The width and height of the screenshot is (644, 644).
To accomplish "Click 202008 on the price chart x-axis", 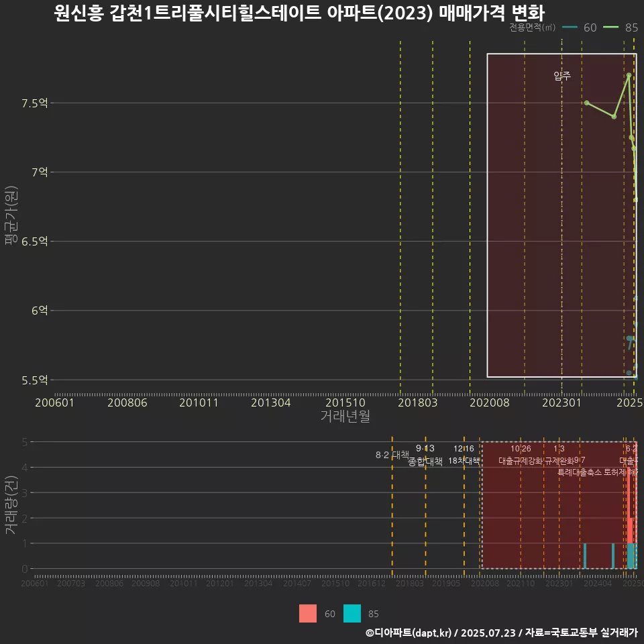I will tap(490, 402).
